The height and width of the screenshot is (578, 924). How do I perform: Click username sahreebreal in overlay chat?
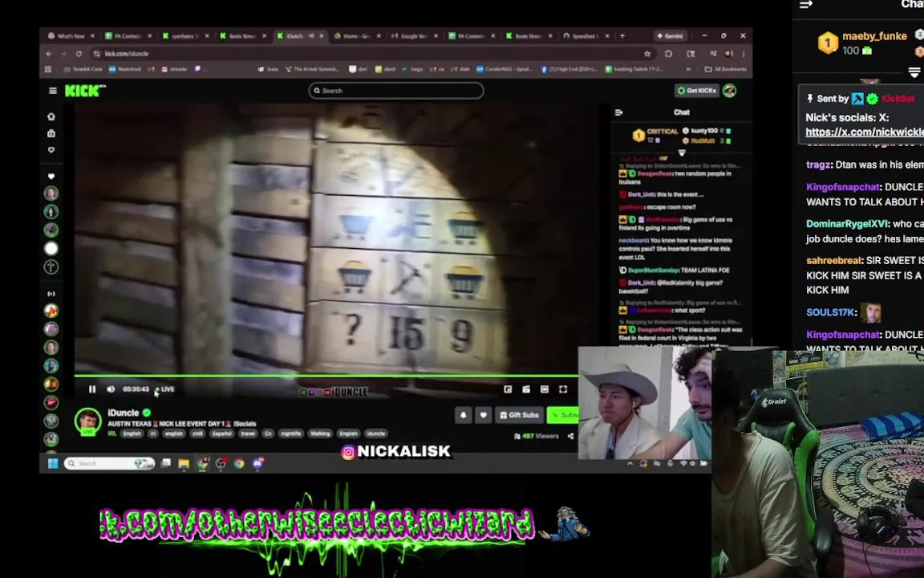pos(833,260)
